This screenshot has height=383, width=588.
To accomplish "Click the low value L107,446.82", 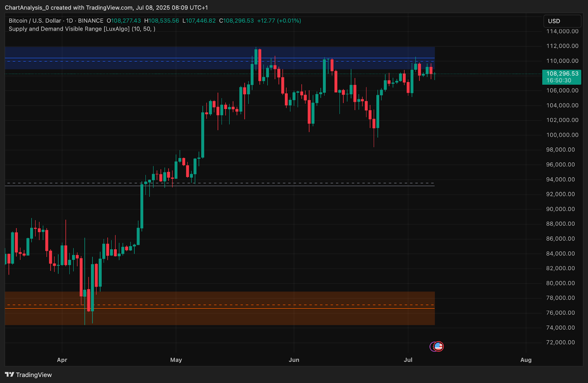I will [x=199, y=21].
